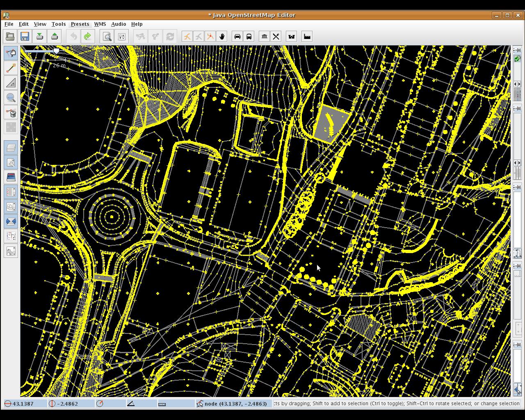This screenshot has width=525, height=420.
Task: Apply the castle preset icon
Action: (x=292, y=37)
